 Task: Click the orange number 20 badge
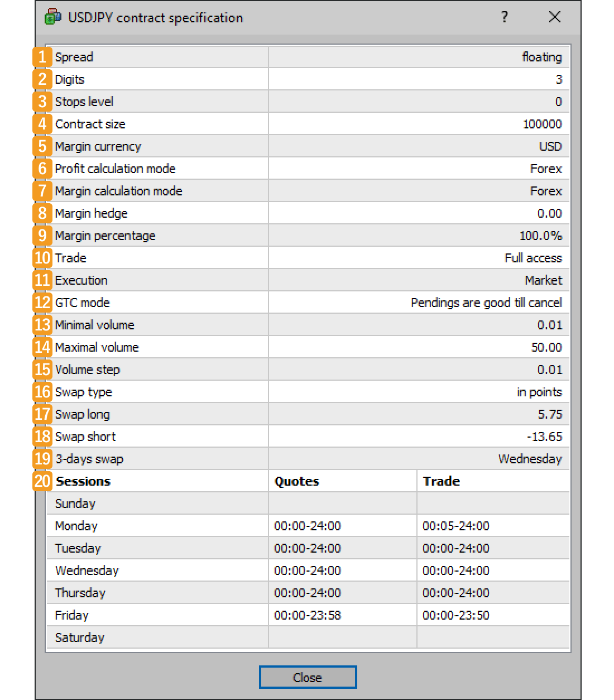42,481
